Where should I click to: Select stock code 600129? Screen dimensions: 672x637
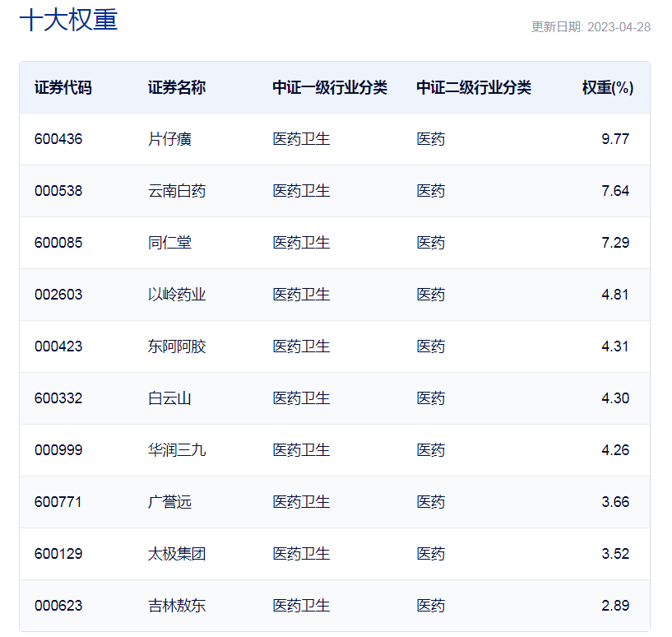[x=58, y=554]
